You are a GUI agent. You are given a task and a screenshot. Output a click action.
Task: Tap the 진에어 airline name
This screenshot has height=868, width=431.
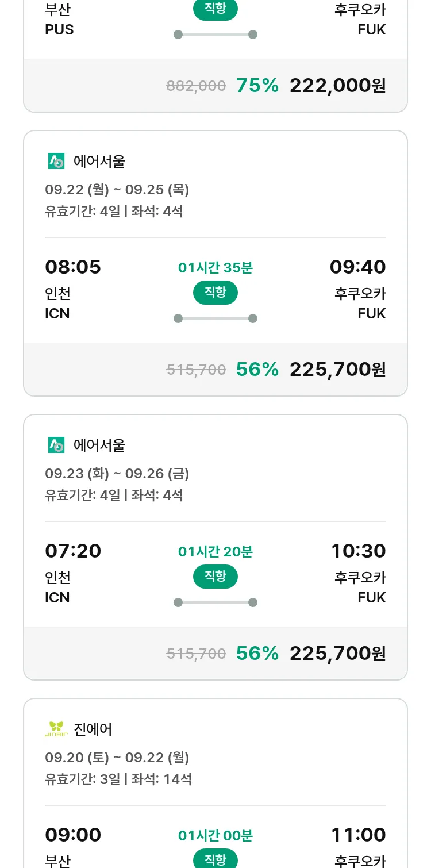tap(93, 729)
